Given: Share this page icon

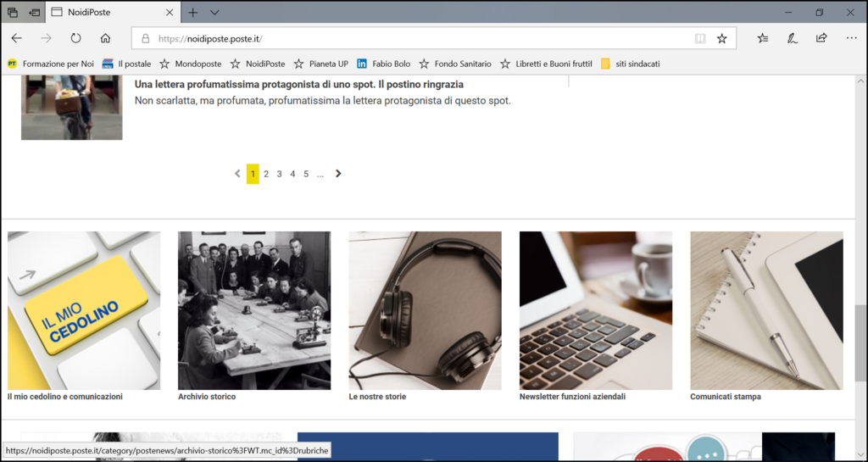Looking at the screenshot, I should pos(821,38).
